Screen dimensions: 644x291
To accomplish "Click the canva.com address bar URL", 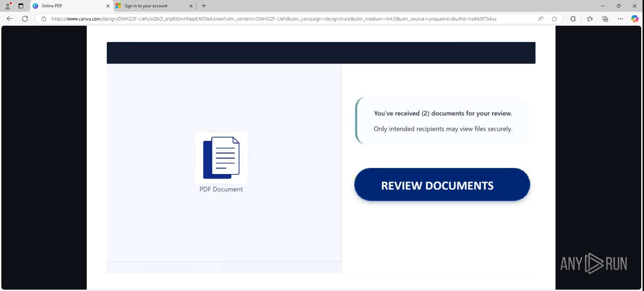I will [274, 19].
